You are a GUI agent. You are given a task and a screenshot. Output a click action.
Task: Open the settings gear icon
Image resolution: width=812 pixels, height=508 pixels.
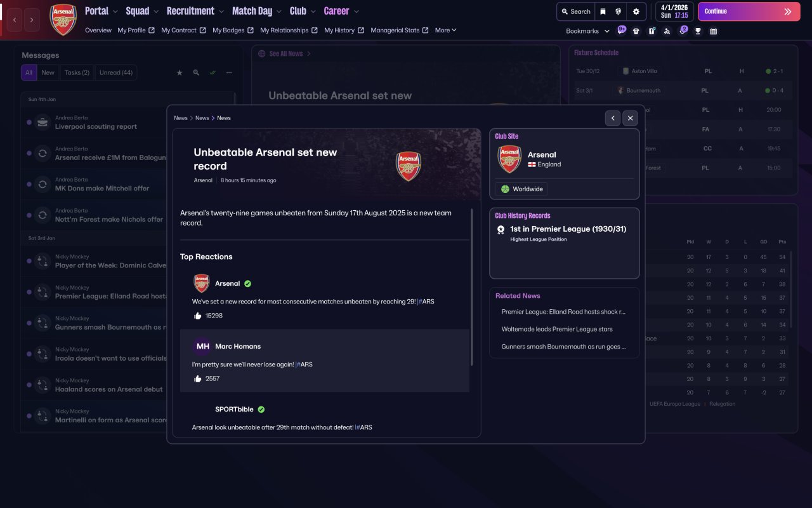[x=636, y=11]
